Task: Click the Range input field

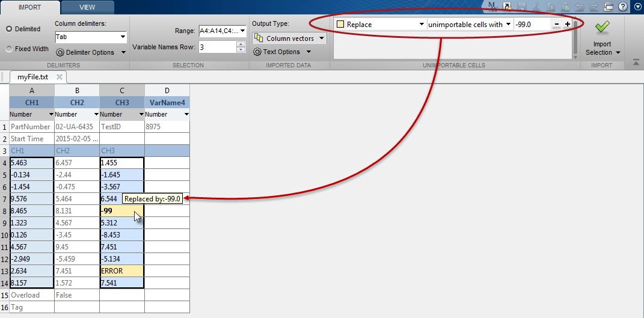Action: pyautogui.click(x=218, y=31)
